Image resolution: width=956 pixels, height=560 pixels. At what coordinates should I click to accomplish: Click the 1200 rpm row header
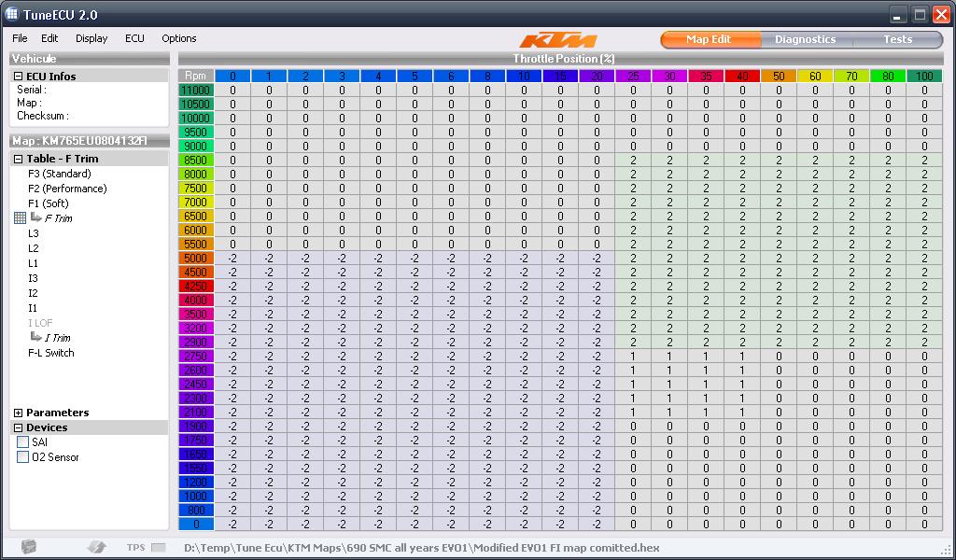(196, 482)
